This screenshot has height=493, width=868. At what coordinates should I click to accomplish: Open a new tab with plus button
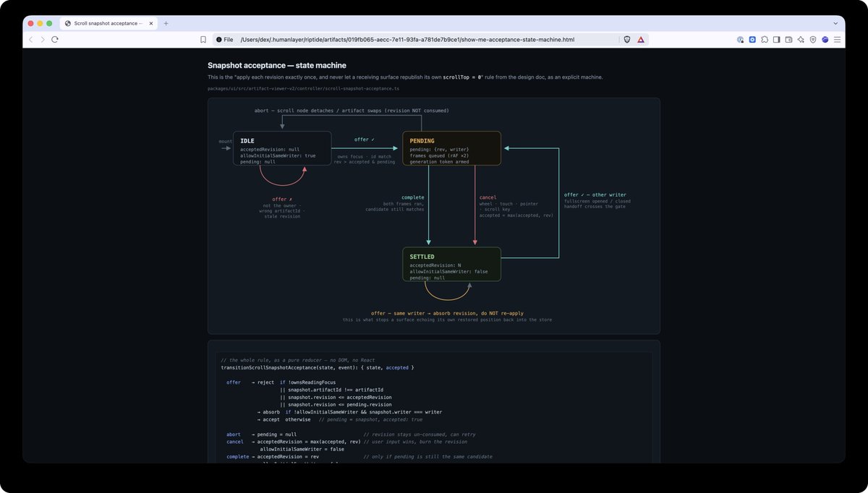[166, 23]
